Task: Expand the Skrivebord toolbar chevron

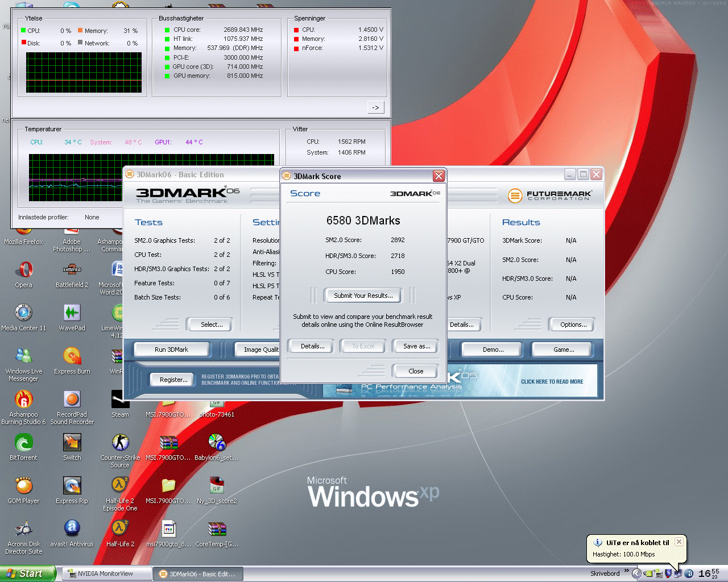Action: 627,571
